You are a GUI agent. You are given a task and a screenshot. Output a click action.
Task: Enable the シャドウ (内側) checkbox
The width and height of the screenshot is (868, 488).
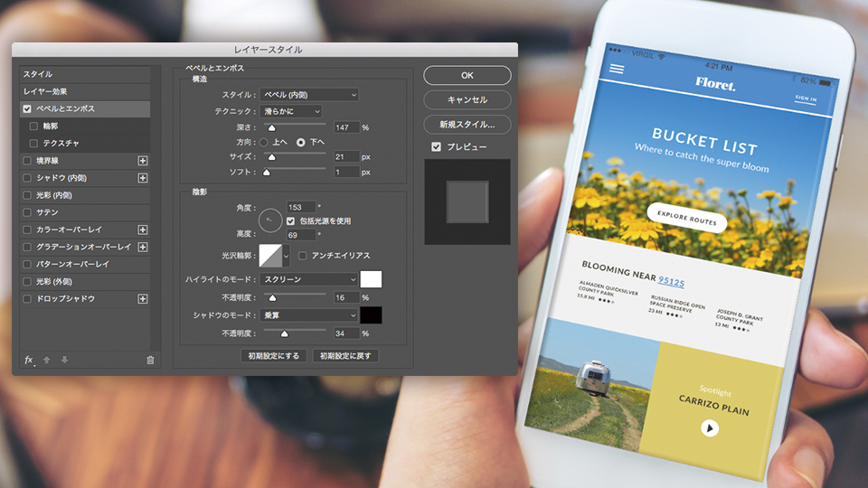[x=27, y=178]
